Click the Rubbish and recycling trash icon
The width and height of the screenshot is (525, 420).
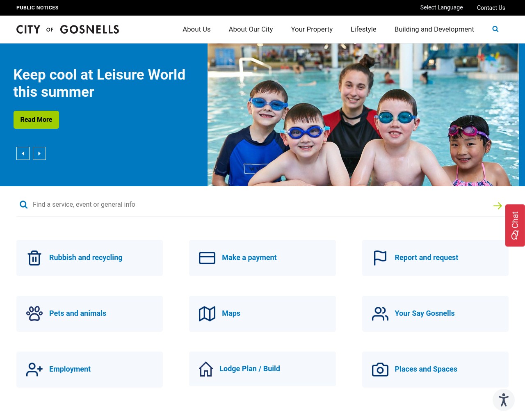click(x=34, y=258)
